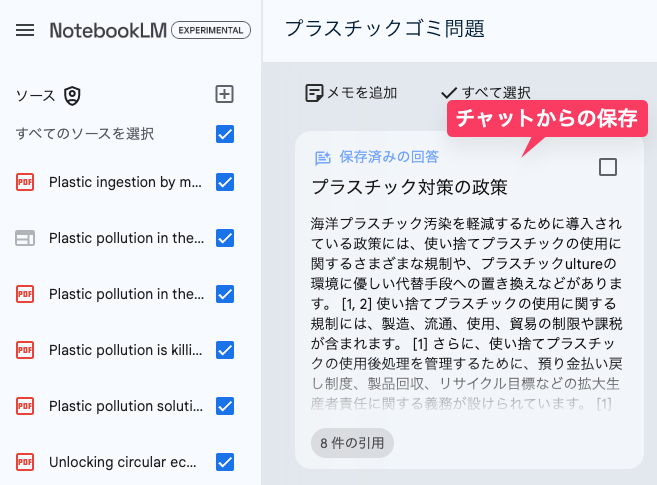The width and height of the screenshot is (657, 485).
Task: Click the 8 件の引用 citations chip
Action: (x=352, y=443)
